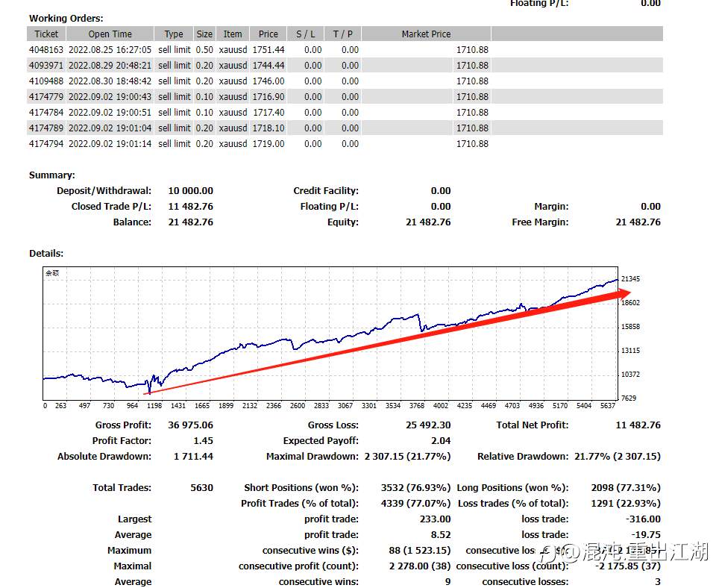
Task: Click Maximal Drawdown value 2 307.15 (21.77%)
Action: 407,457
